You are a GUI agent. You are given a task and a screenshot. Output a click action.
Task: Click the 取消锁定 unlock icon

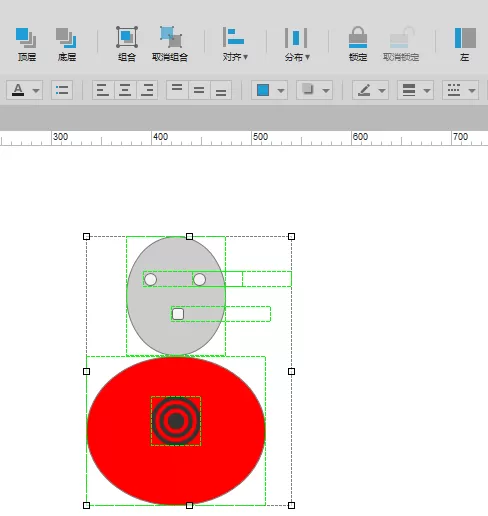pyautogui.click(x=401, y=44)
